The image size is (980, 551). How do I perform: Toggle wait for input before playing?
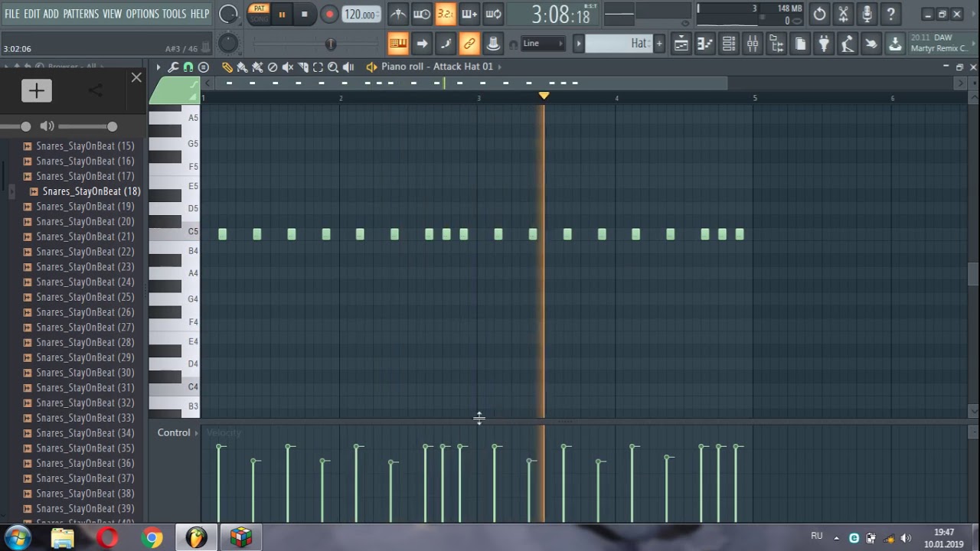(422, 14)
